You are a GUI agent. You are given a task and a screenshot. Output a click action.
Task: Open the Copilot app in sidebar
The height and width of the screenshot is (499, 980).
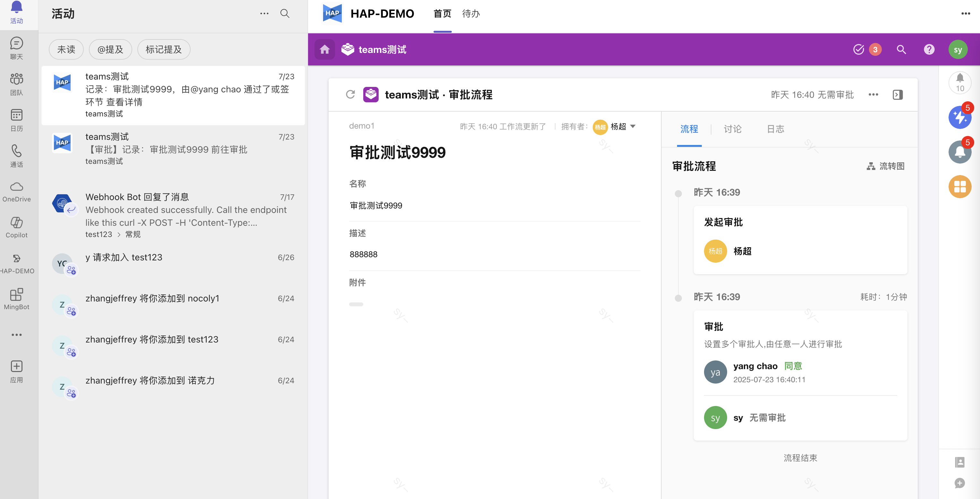(16, 227)
